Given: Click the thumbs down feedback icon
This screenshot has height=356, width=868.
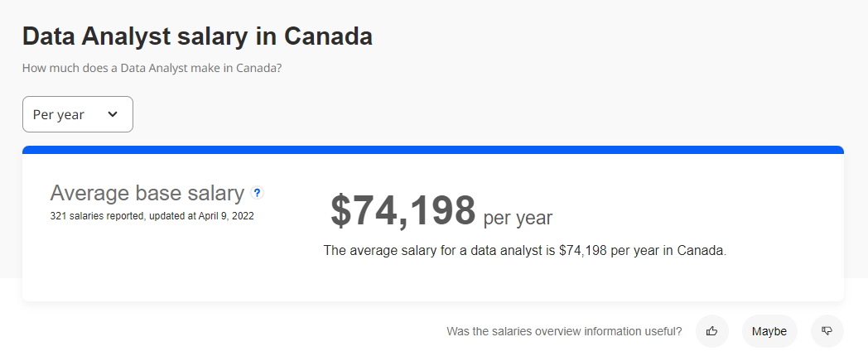Looking at the screenshot, I should pyautogui.click(x=827, y=331).
